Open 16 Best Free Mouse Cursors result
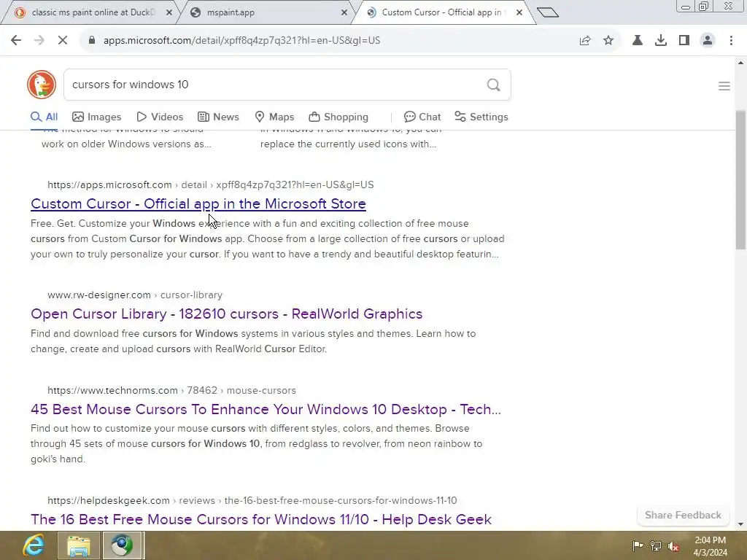 [x=261, y=519]
